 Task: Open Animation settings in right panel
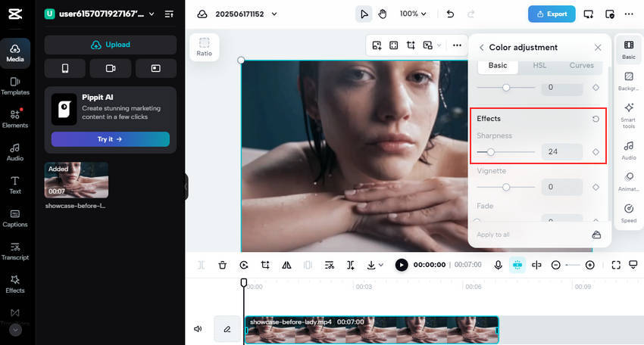628,182
